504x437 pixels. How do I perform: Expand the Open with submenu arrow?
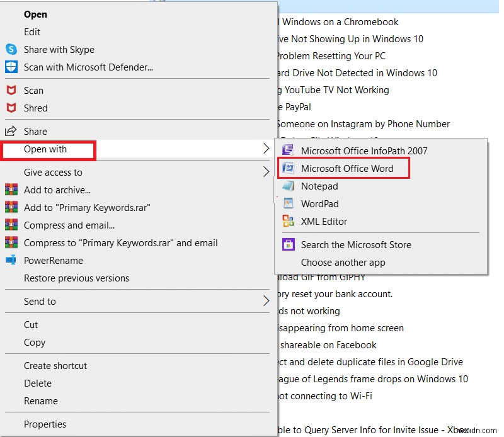point(266,149)
